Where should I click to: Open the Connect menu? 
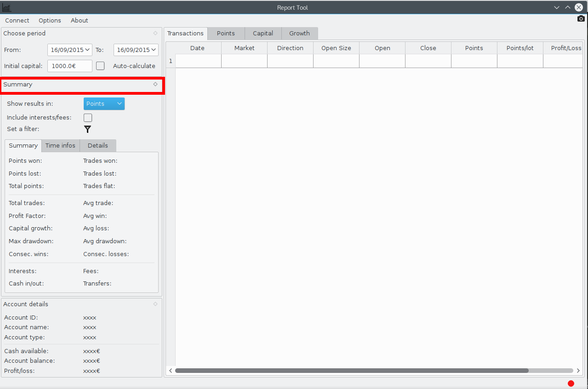[x=17, y=20]
